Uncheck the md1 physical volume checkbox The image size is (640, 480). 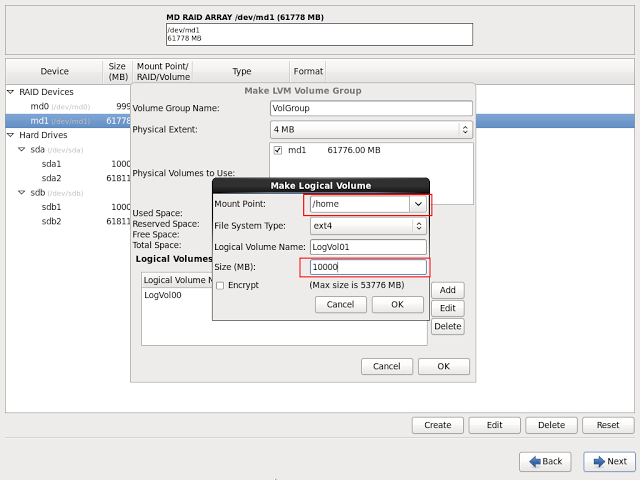click(x=278, y=150)
